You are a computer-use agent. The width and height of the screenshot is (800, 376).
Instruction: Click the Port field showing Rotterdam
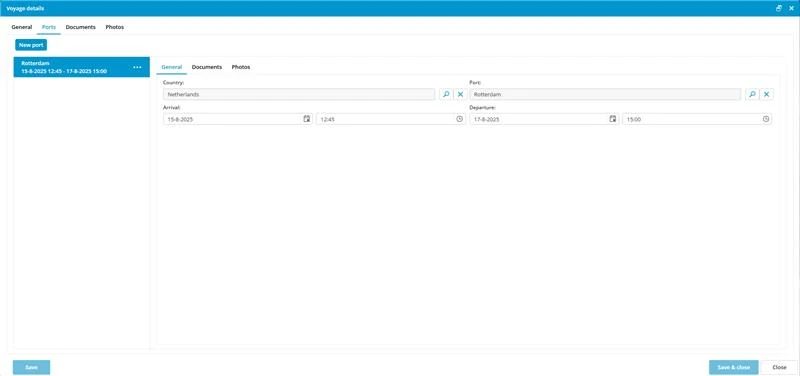click(605, 94)
